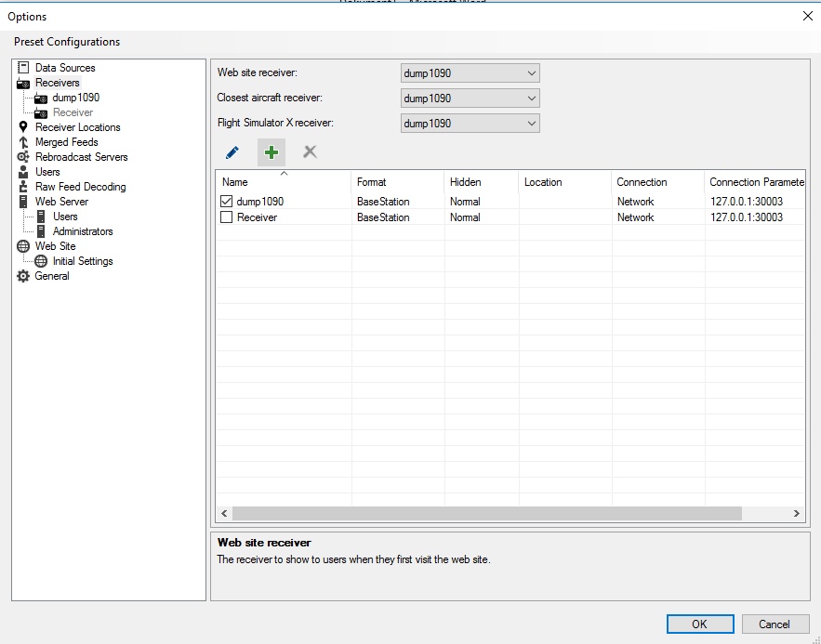Enable the Receiver row checkbox

[x=226, y=217]
